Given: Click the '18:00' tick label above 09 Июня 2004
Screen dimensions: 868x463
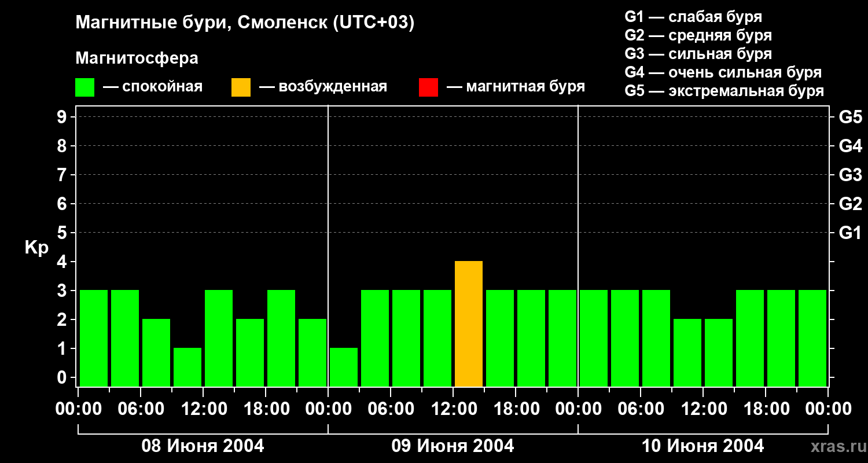Looking at the screenshot, I should [x=516, y=409].
